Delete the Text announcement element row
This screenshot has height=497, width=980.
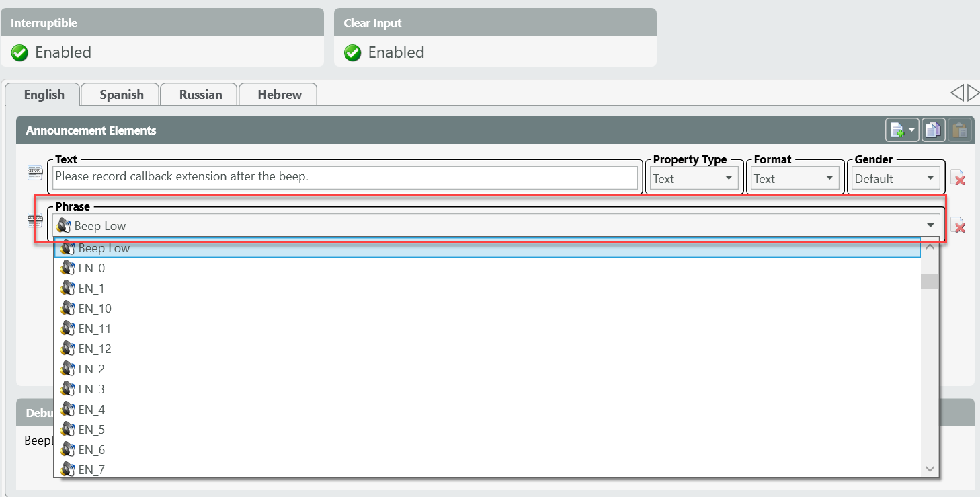[959, 179]
